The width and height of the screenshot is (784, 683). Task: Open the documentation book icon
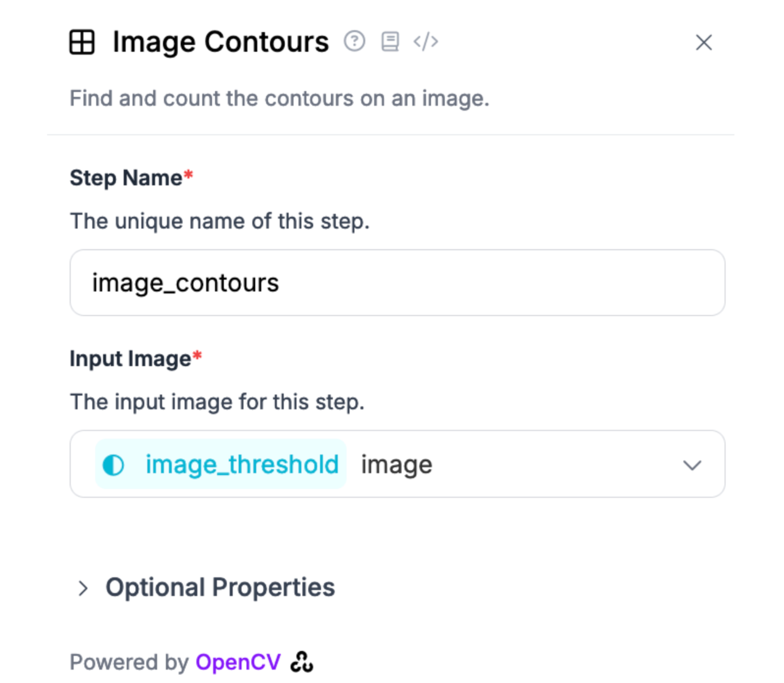[x=390, y=41]
